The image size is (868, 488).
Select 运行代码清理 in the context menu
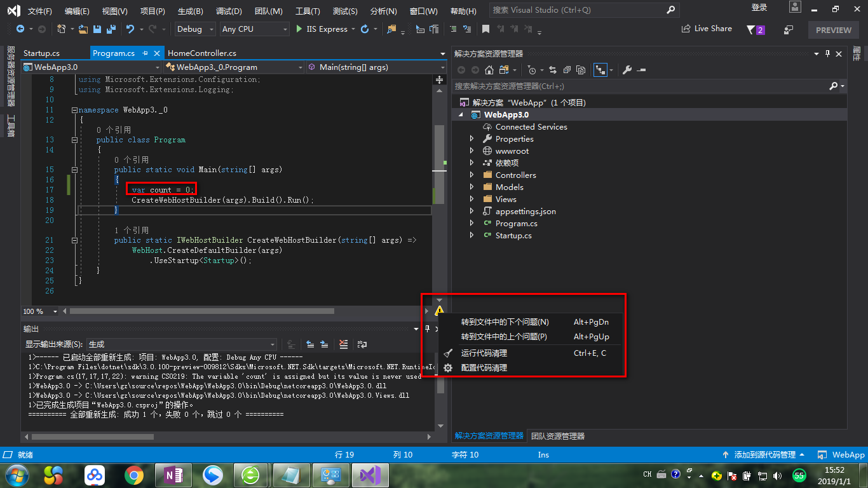[x=484, y=353]
